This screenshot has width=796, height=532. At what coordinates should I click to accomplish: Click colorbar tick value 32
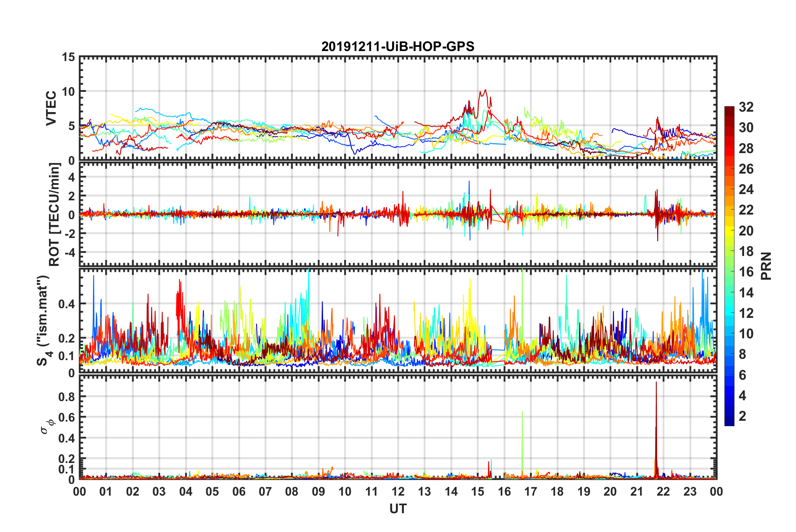[746, 107]
